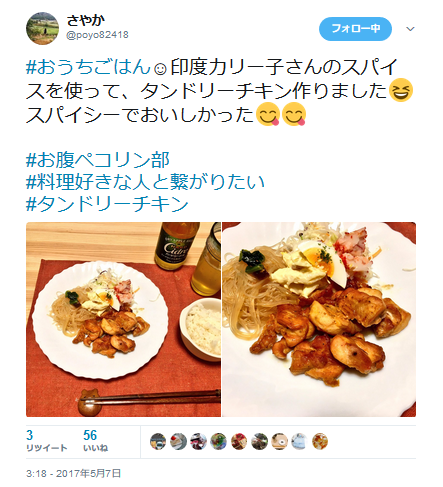This screenshot has width=443, height=487.
Task: Open the @poyo82418 username link
Action: click(97, 35)
